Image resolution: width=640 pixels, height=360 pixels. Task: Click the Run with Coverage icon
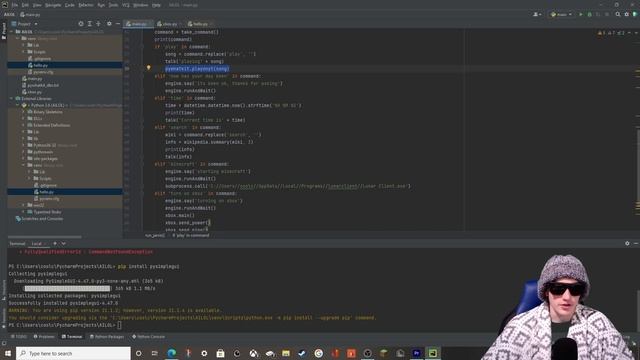pos(598,14)
